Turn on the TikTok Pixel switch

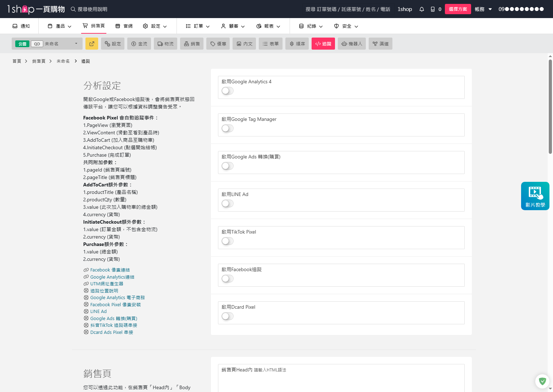(x=227, y=241)
